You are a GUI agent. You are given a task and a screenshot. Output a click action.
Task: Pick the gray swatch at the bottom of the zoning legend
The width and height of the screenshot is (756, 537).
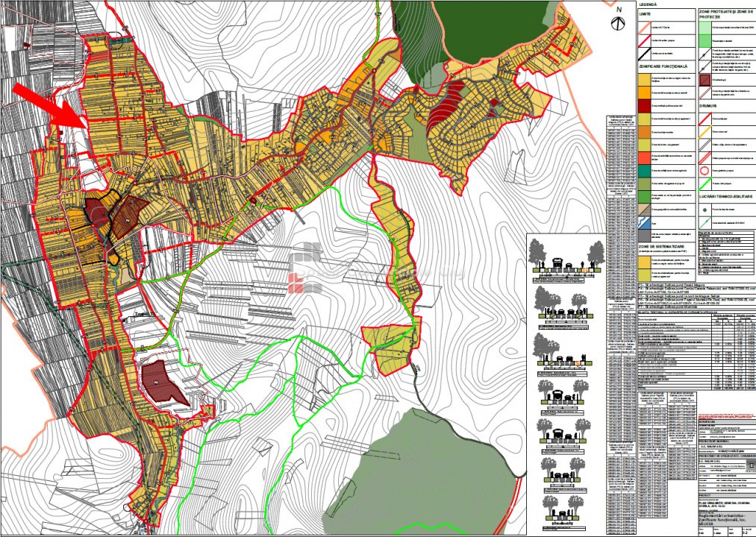pyautogui.click(x=644, y=236)
